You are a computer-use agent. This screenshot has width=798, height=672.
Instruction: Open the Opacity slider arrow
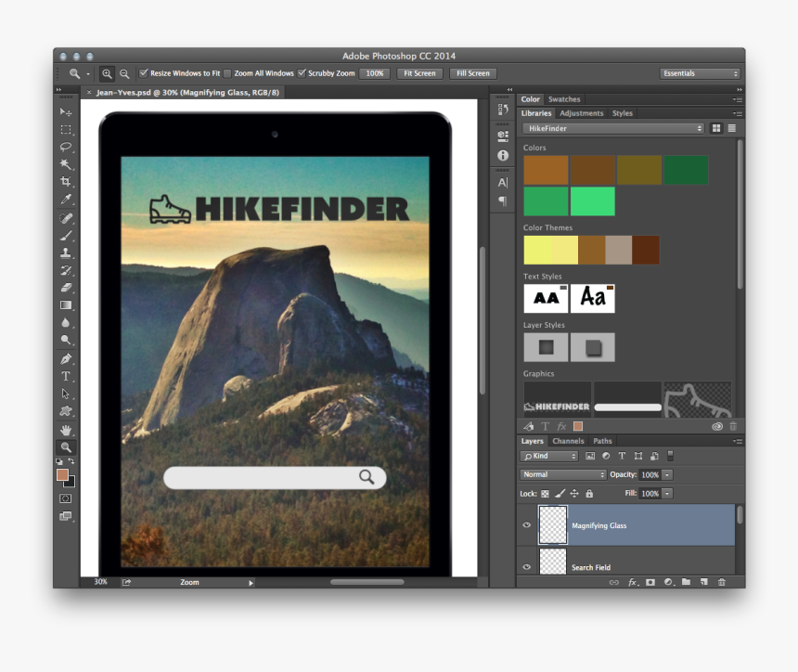point(667,474)
